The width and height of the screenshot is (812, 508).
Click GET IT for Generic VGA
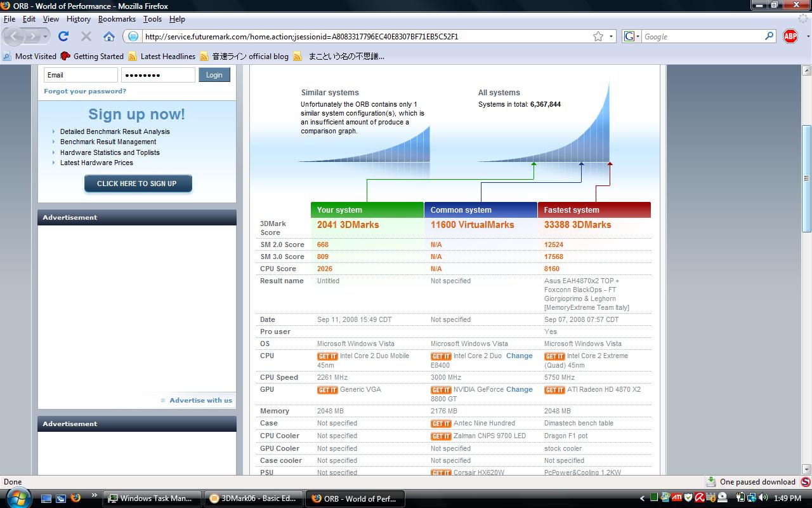pyautogui.click(x=327, y=390)
